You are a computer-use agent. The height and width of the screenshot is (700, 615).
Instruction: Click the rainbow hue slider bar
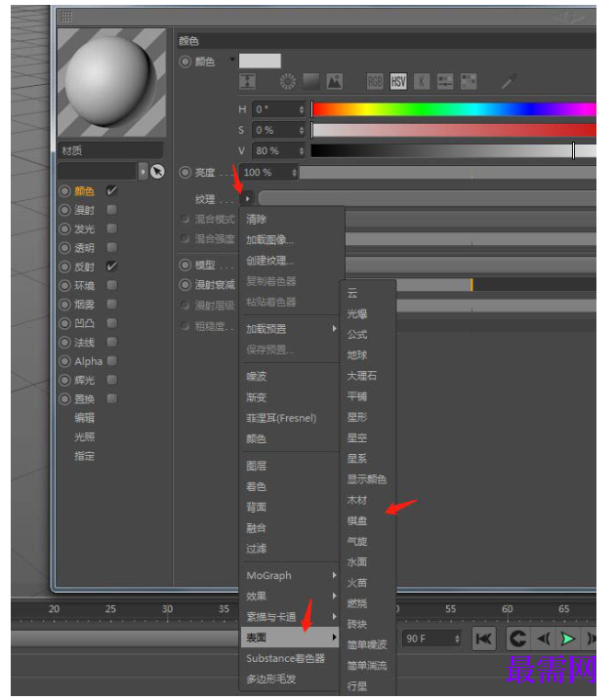(453, 109)
